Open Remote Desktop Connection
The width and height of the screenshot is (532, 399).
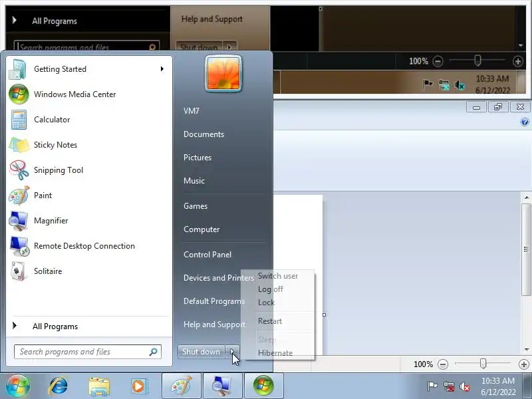[89, 246]
